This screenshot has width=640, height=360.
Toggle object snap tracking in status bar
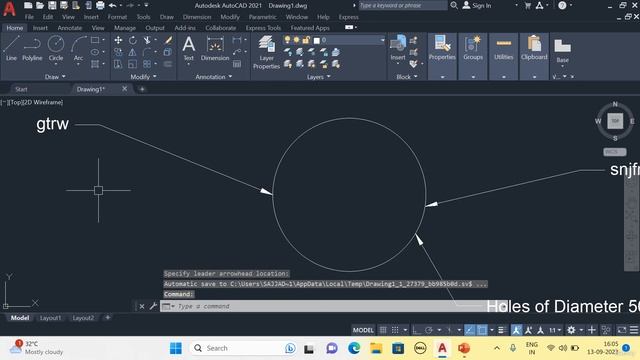470,330
